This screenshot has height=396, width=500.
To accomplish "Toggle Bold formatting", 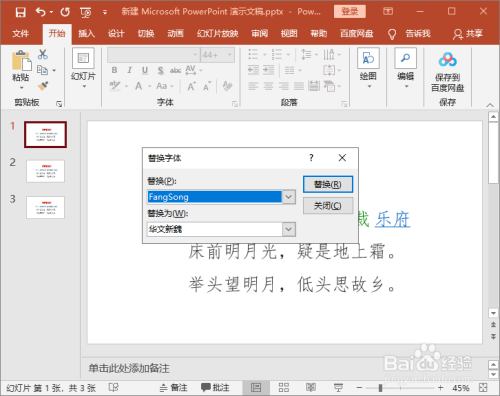I will click(x=114, y=70).
